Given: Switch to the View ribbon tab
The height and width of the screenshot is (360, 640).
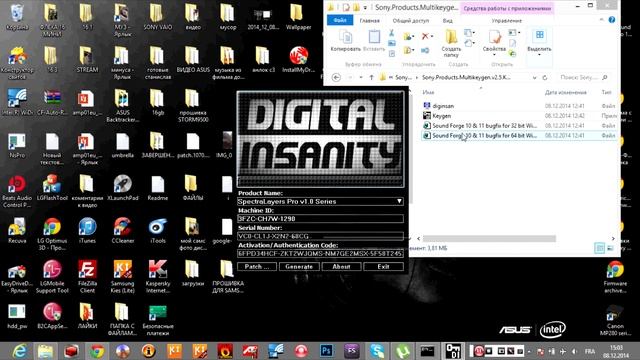Looking at the screenshot, I should [x=447, y=20].
